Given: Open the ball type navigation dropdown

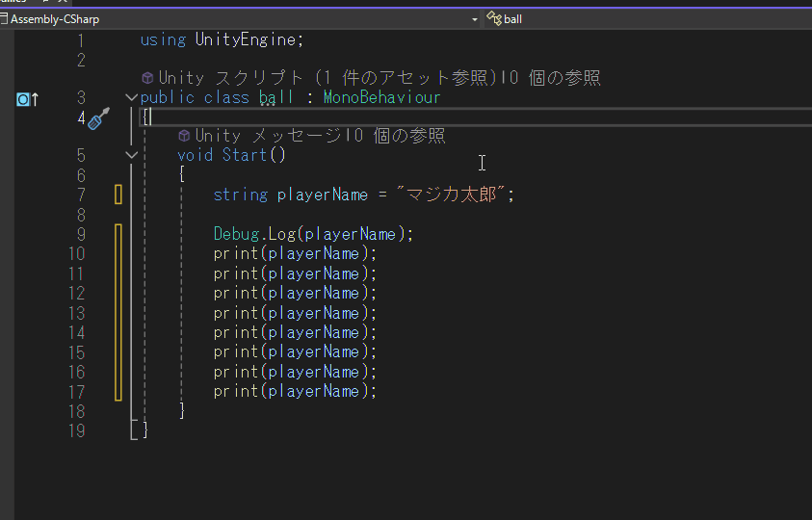Looking at the screenshot, I should pyautogui.click(x=648, y=19).
